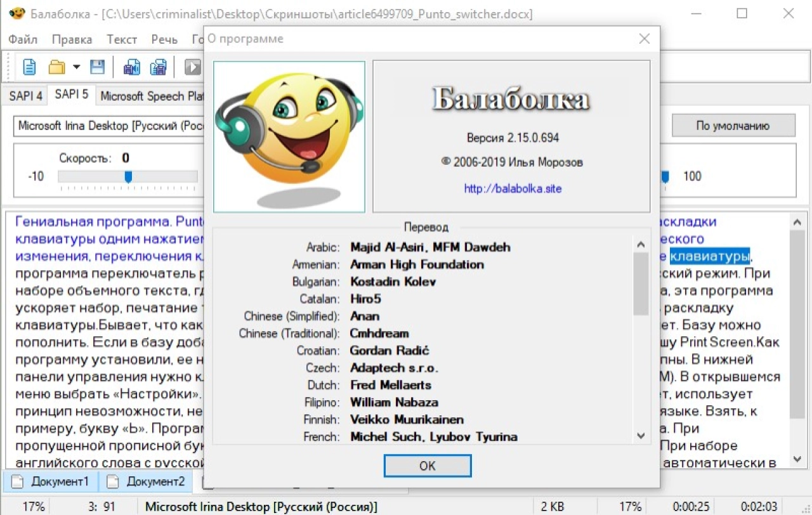Confirm the dialog with OK
Screen dimensions: 812x515
[428, 466]
